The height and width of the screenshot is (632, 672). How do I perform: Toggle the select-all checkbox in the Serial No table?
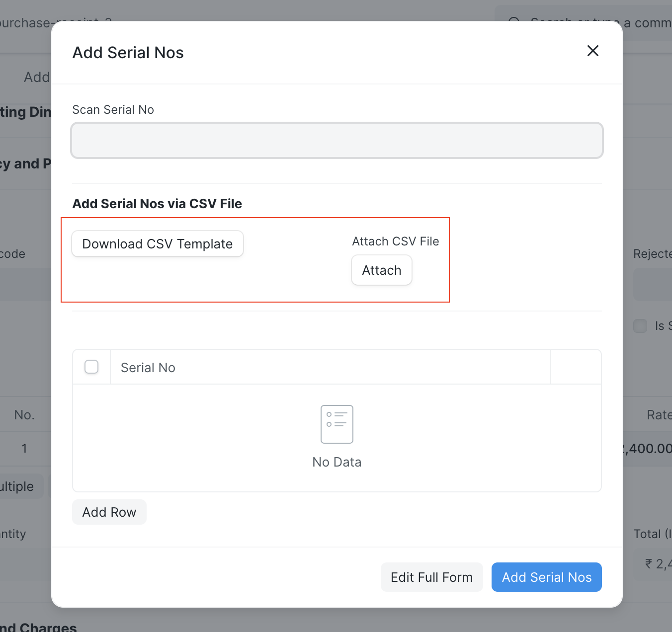point(91,367)
